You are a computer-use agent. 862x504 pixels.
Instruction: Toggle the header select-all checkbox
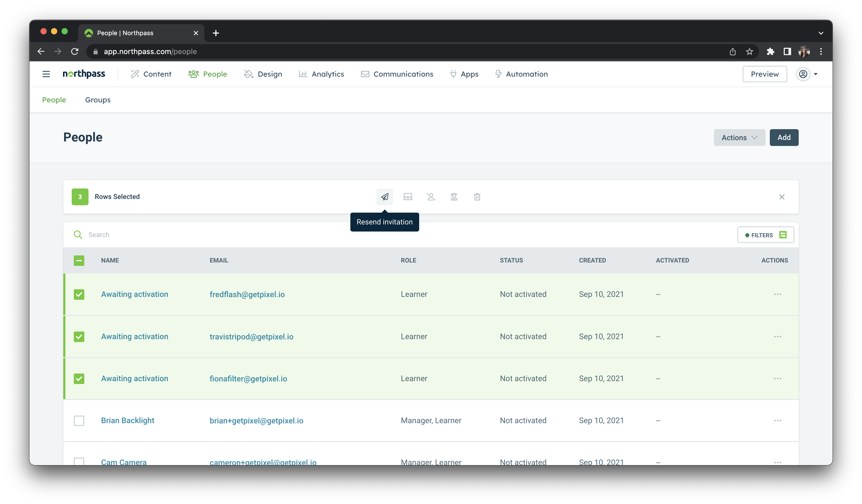click(x=79, y=261)
